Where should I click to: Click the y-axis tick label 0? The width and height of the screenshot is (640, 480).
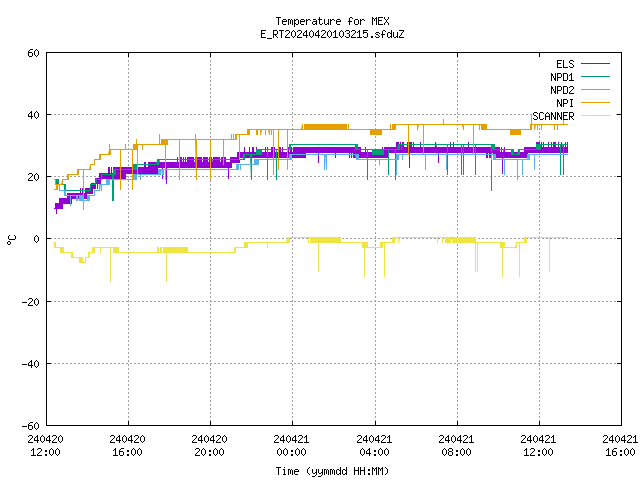click(x=36, y=239)
